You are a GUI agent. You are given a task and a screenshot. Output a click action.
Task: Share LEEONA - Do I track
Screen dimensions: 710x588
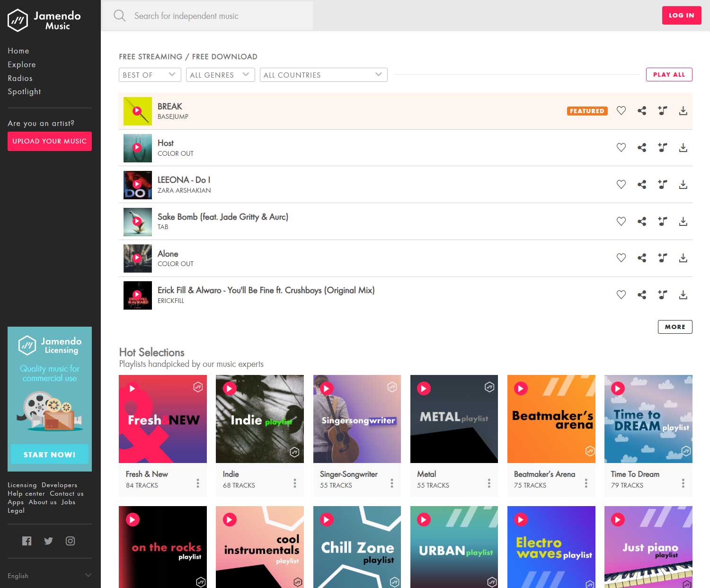[x=642, y=185]
